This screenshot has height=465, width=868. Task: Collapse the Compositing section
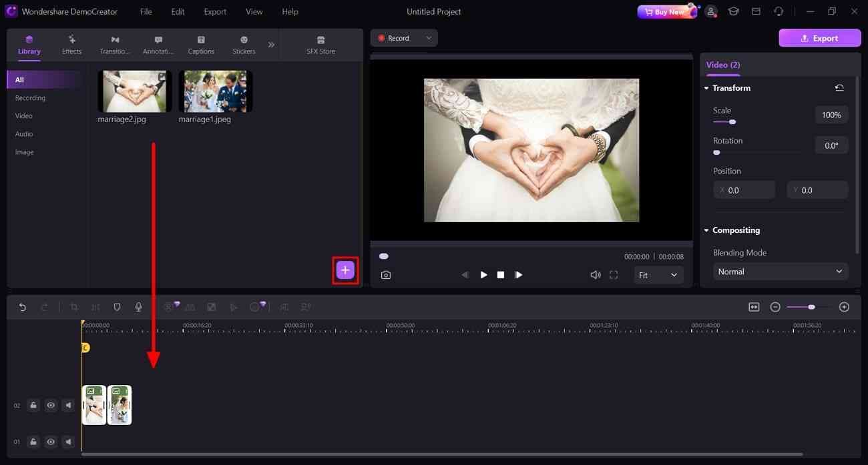point(707,230)
